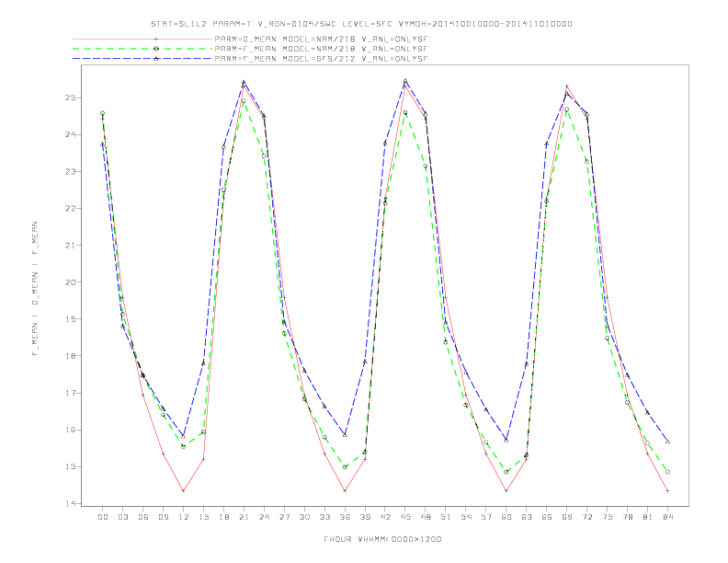
Task: Click the x-axis forecast hour label 72
Action: pos(587,517)
